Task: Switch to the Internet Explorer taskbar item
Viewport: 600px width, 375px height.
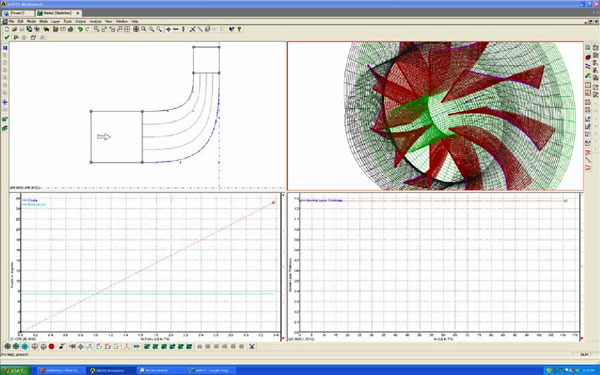Action: point(211,370)
